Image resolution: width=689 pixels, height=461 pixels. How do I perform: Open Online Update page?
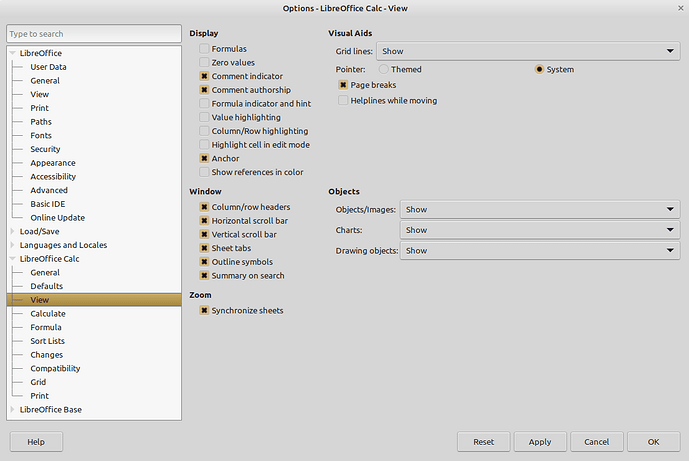click(58, 218)
